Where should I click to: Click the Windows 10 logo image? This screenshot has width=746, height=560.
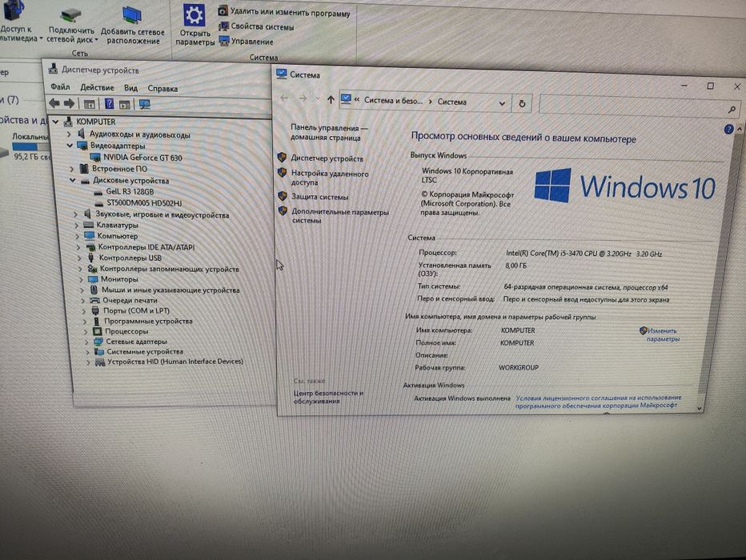pyautogui.click(x=624, y=186)
